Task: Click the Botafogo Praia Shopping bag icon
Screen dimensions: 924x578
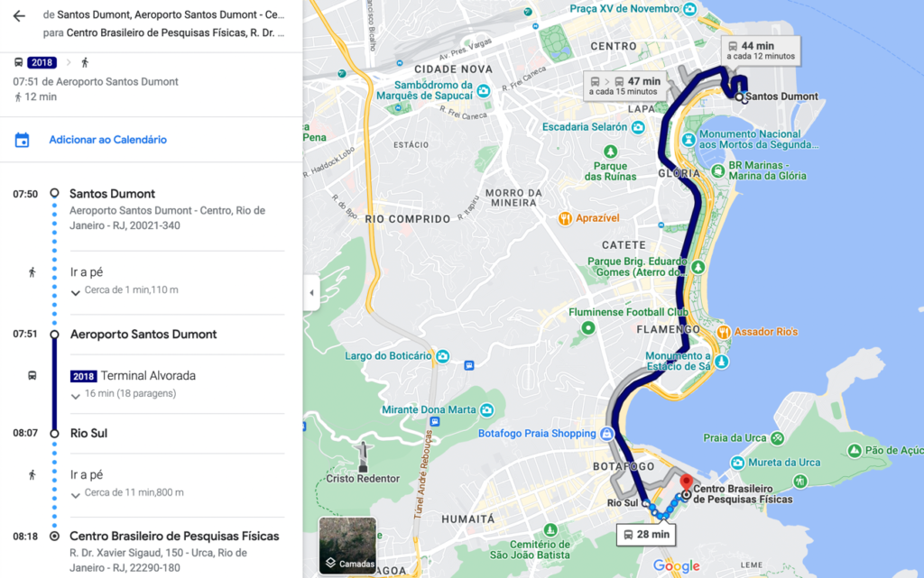Action: pyautogui.click(x=606, y=434)
